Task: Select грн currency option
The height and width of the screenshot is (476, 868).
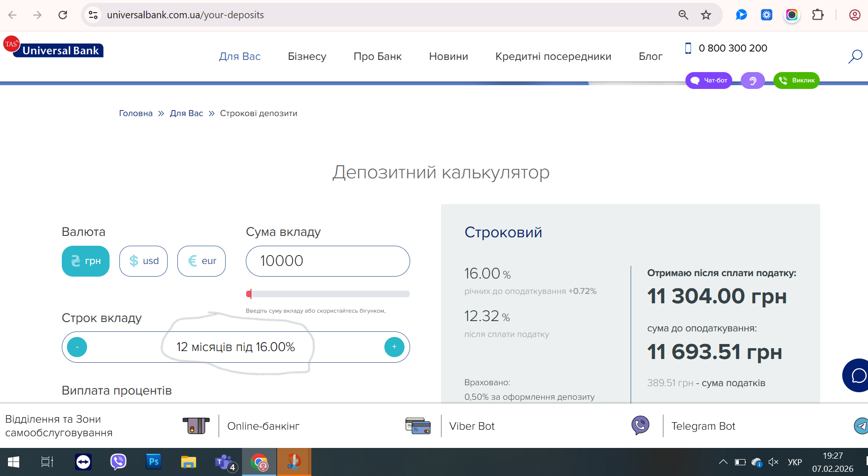Action: 86,261
